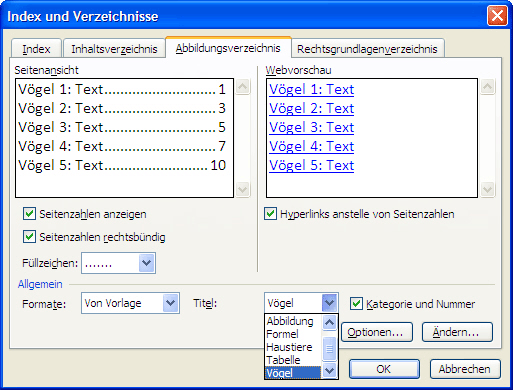513x390 pixels.
Task: Select the Index tab
Action: pyautogui.click(x=36, y=49)
